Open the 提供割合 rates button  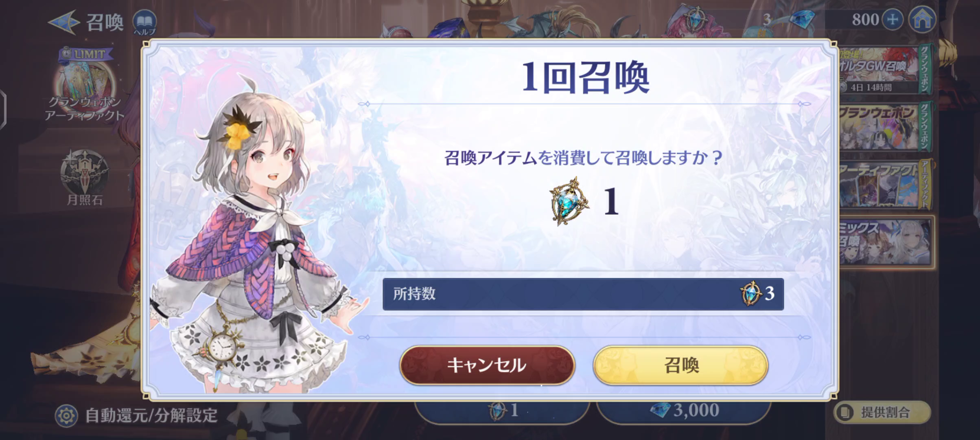coord(882,412)
